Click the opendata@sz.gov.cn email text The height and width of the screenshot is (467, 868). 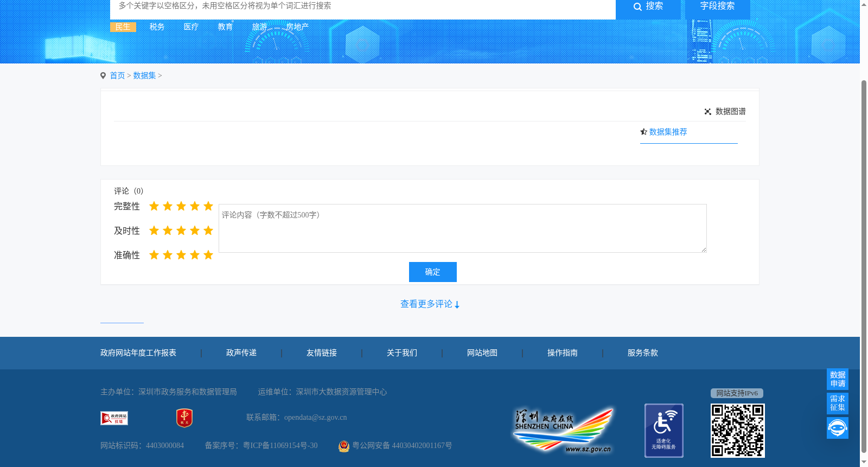315,418
